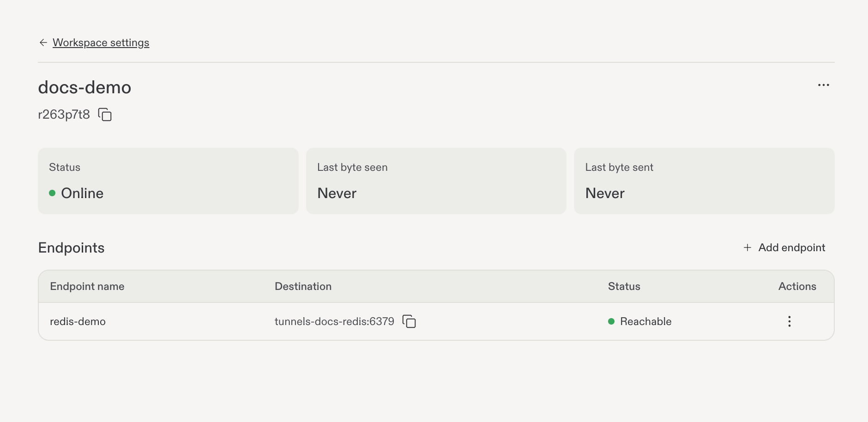This screenshot has height=422, width=868.
Task: Open the Workspace settings link
Action: click(101, 42)
